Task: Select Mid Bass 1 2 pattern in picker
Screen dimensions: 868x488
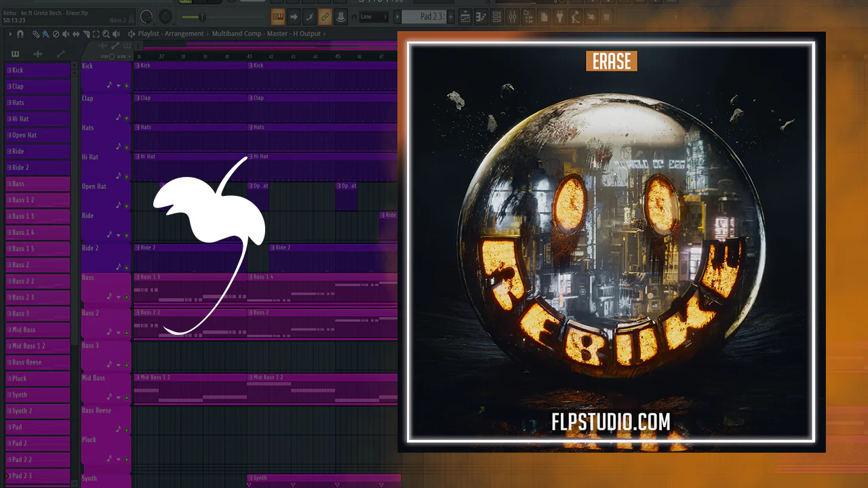Action: pyautogui.click(x=37, y=346)
